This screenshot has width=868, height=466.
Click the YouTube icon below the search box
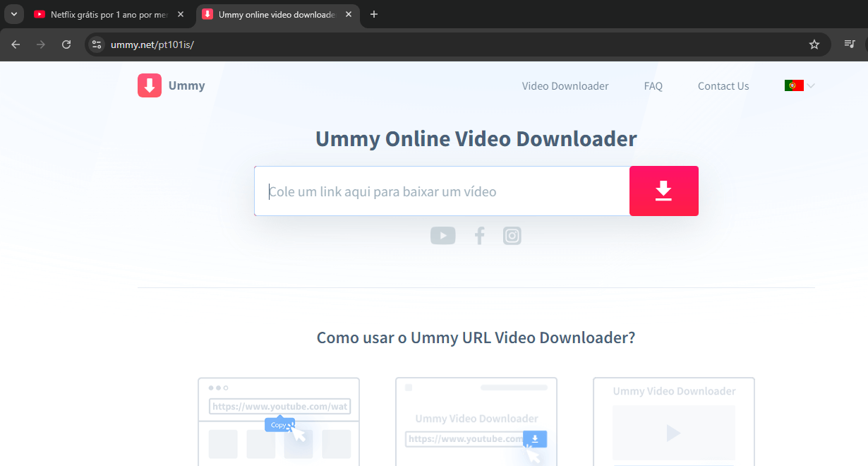pos(443,235)
